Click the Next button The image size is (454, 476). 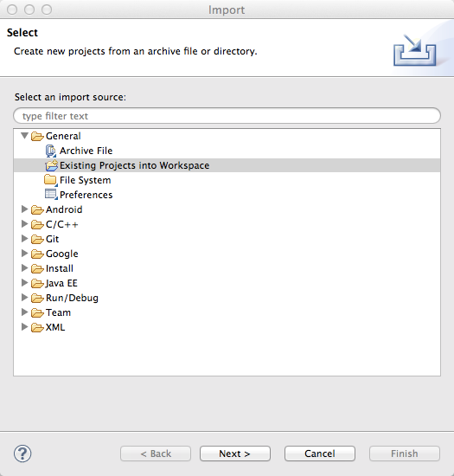[x=235, y=453]
